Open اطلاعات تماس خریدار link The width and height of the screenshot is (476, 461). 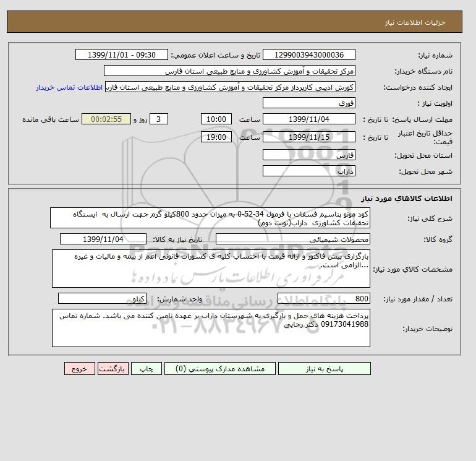(69, 87)
